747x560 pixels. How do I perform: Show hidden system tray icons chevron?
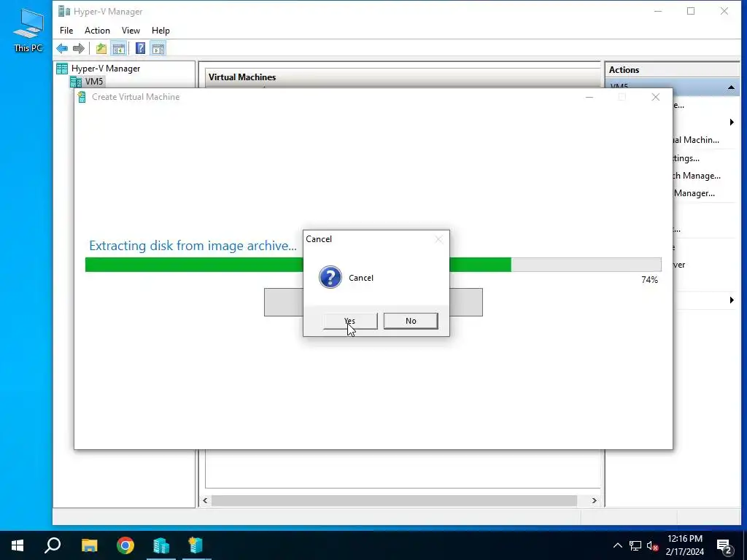617,545
